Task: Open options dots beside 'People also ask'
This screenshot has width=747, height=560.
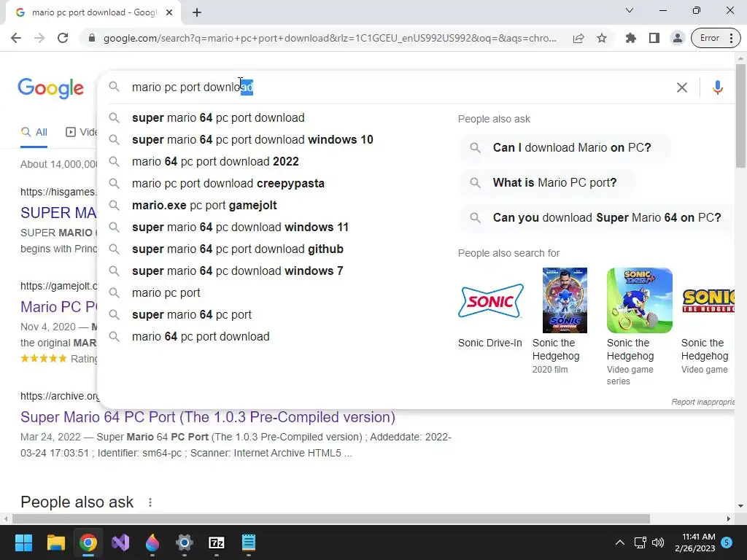Action: tap(150, 502)
